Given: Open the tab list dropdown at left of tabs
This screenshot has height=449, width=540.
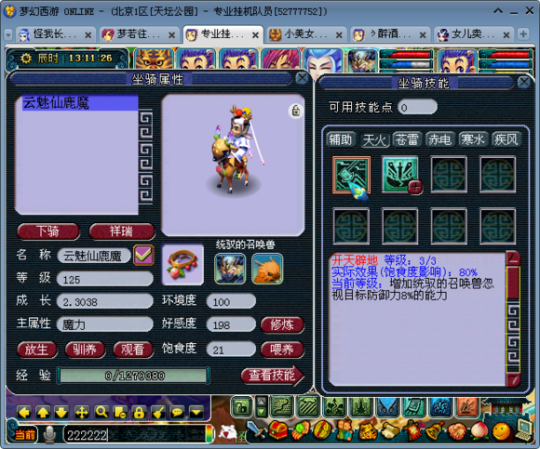Looking at the screenshot, I should [8, 35].
